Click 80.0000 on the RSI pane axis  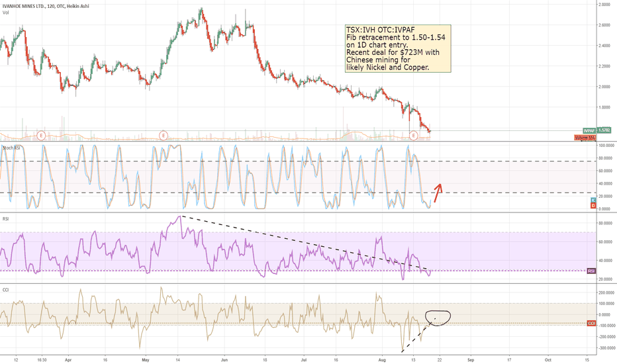tap(606, 223)
